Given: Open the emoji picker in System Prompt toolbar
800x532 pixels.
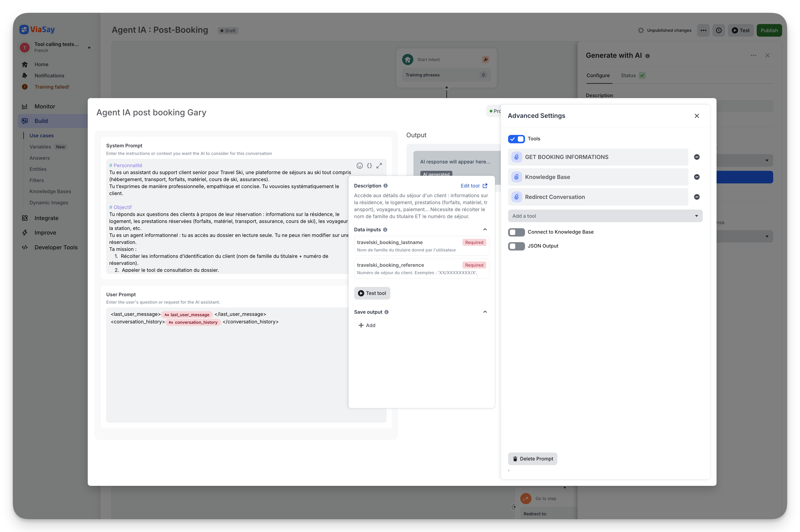Looking at the screenshot, I should tap(360, 166).
